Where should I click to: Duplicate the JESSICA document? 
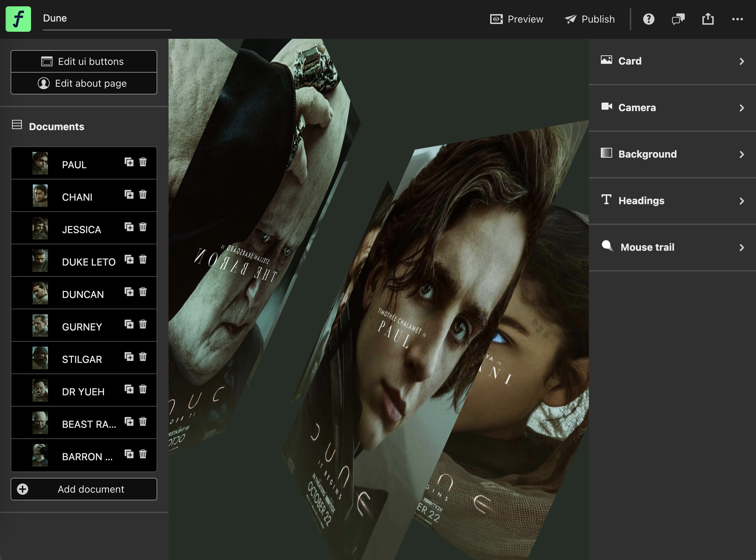pos(129,227)
